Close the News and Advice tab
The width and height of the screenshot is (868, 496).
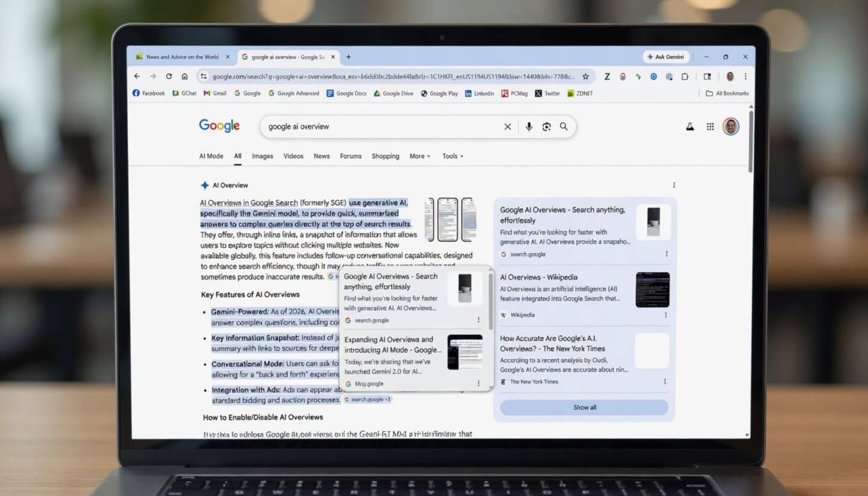tap(227, 57)
